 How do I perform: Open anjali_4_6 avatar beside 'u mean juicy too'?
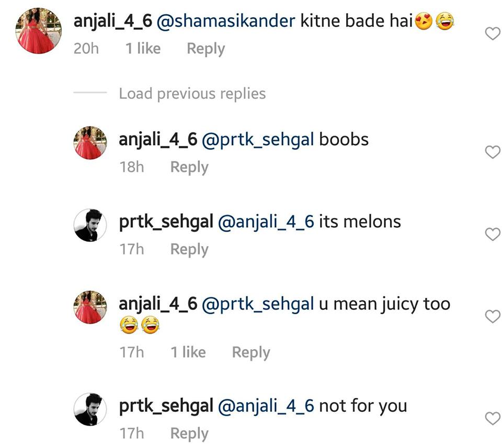[90, 307]
